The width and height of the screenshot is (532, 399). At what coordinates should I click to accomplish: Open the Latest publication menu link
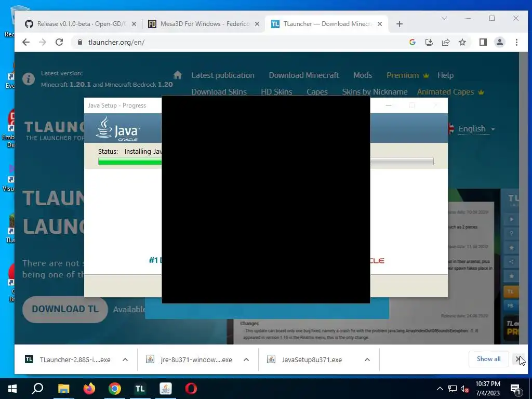coord(222,75)
